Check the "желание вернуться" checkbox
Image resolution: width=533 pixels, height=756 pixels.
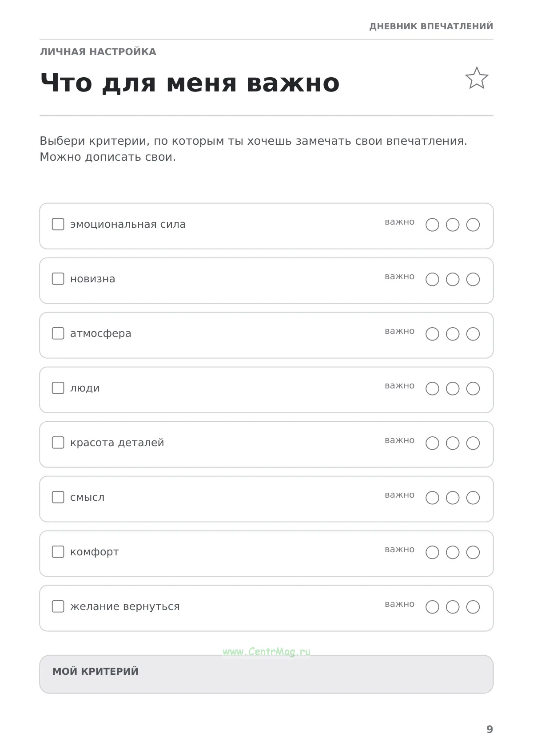point(58,606)
